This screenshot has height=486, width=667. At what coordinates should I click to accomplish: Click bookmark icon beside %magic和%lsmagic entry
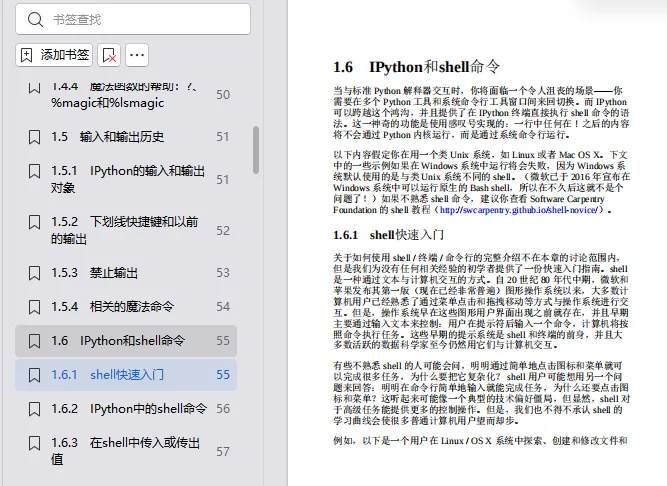(x=34, y=88)
